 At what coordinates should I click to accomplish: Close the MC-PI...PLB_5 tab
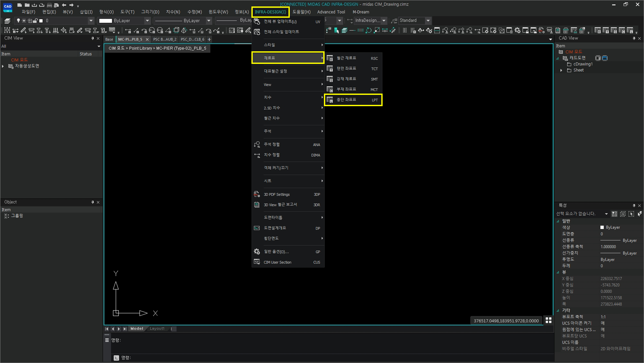[147, 39]
